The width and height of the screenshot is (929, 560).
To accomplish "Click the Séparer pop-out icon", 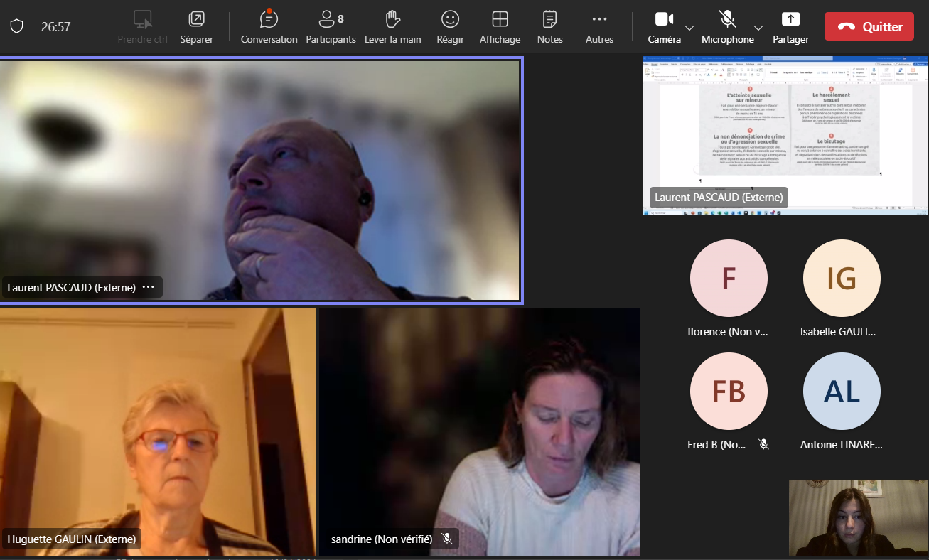I will click(196, 27).
